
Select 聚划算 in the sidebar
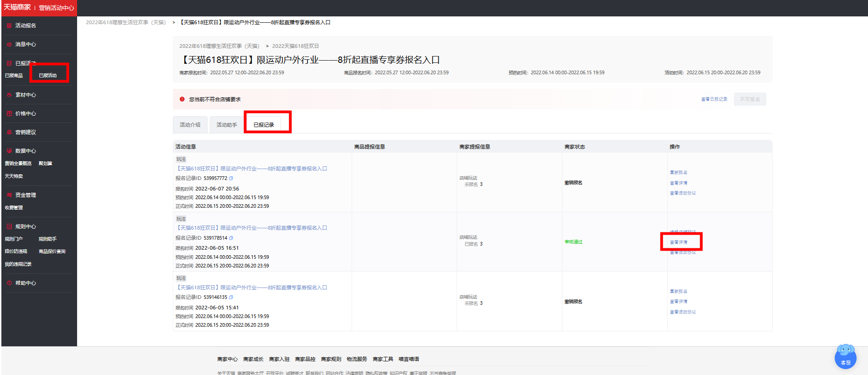(46, 164)
